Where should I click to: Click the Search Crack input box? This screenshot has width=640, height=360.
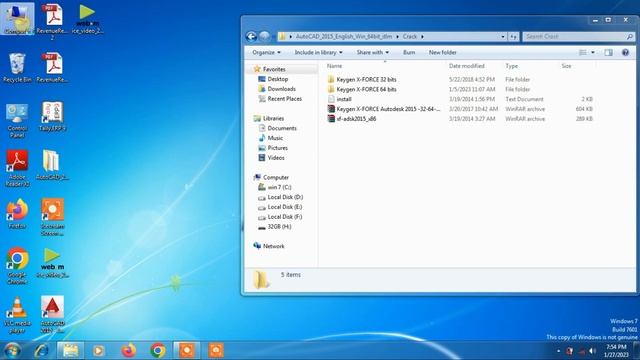(578, 37)
